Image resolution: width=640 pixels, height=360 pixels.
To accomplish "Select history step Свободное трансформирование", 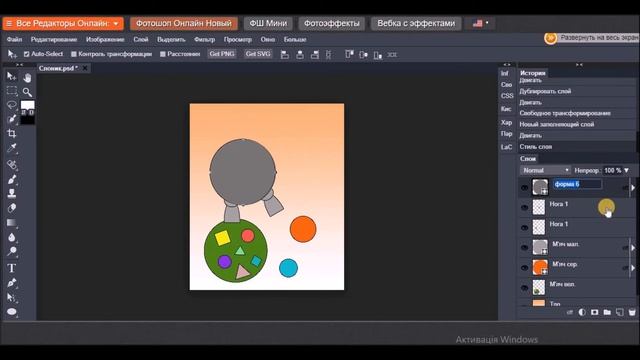I will coord(565,113).
